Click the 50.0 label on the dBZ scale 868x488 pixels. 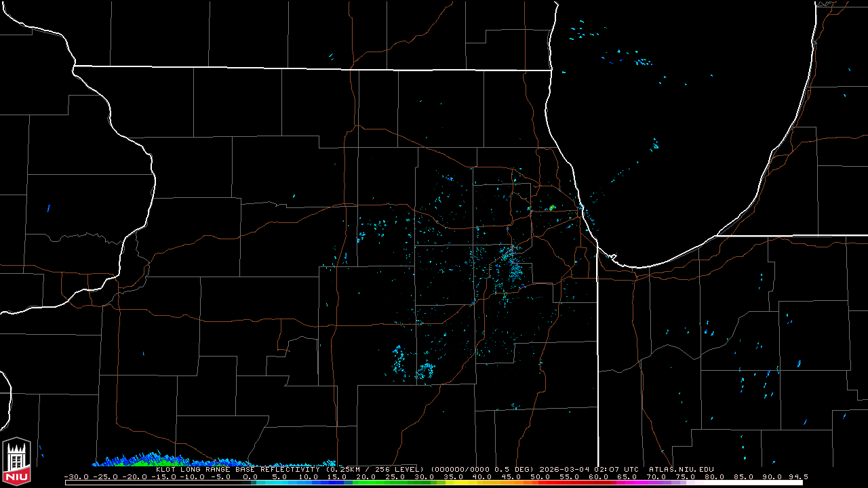coord(540,477)
